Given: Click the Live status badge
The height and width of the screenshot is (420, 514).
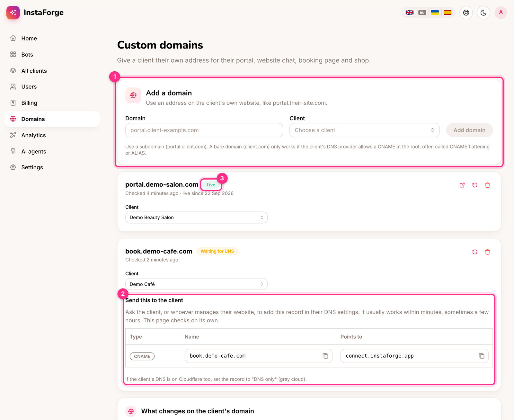Looking at the screenshot, I should tap(211, 185).
